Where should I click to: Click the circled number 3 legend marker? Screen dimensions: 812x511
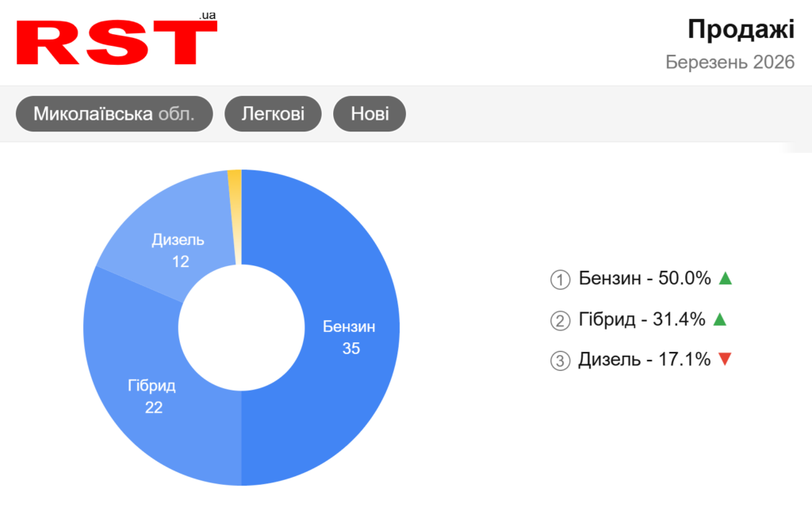tap(561, 361)
